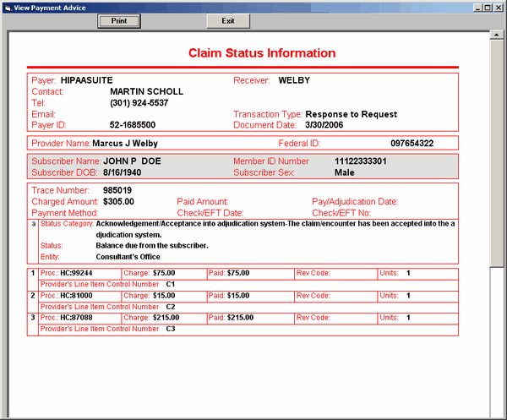Screen dimensions: 507x420
Task: Close the View Payment Advice window
Action: click(499, 6)
